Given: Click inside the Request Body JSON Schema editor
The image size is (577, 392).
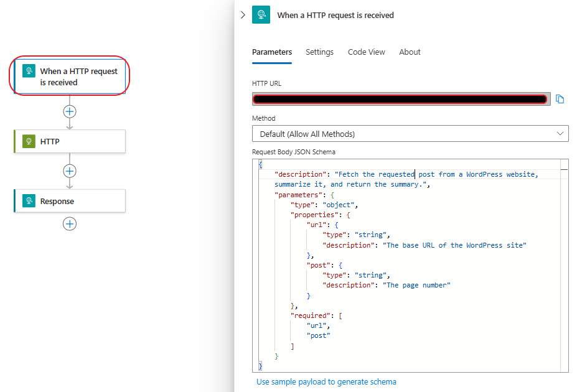Looking at the screenshot, I should tap(410, 266).
